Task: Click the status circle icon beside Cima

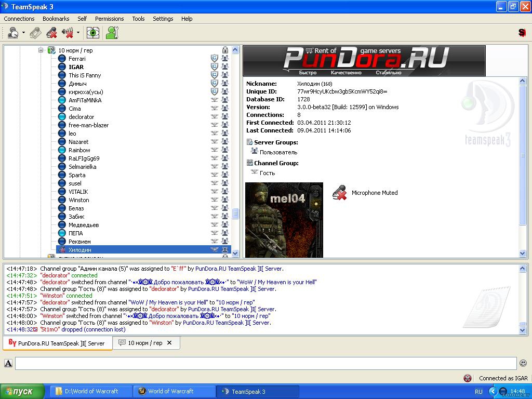Action: pos(62,109)
